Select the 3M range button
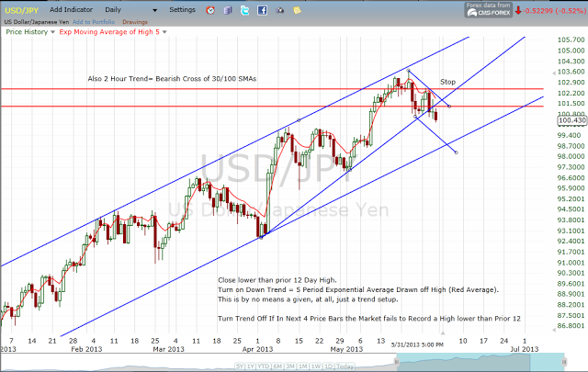 click(290, 366)
